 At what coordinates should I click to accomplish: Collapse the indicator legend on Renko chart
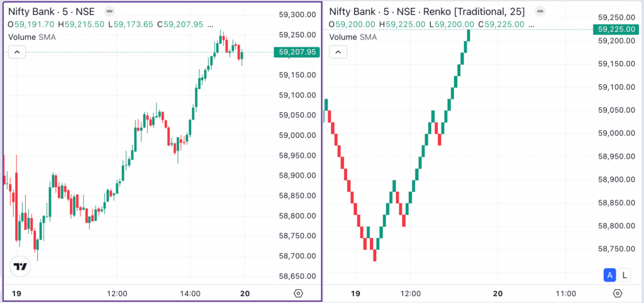[x=338, y=52]
